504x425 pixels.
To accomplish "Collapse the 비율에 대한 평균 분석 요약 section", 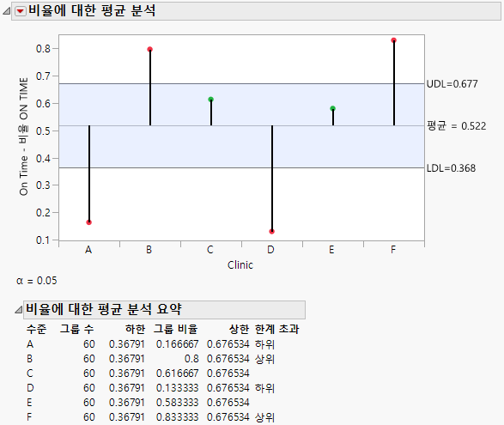I will 19,310.
